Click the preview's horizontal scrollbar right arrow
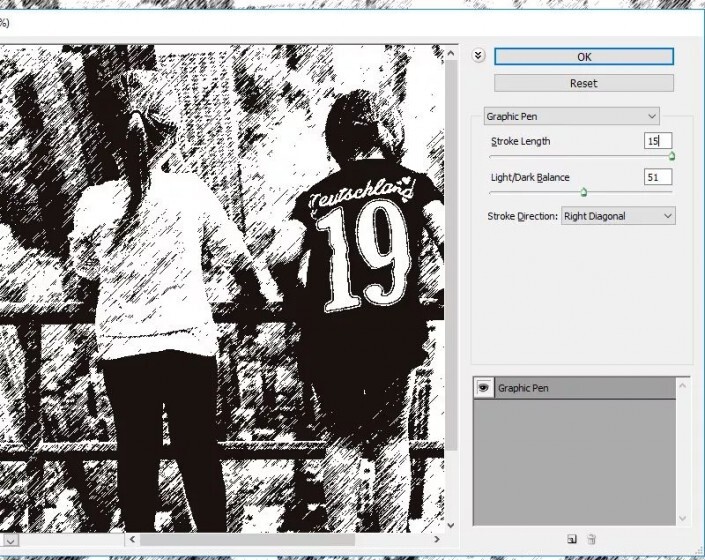Viewport: 705px width, 560px height. click(x=436, y=540)
